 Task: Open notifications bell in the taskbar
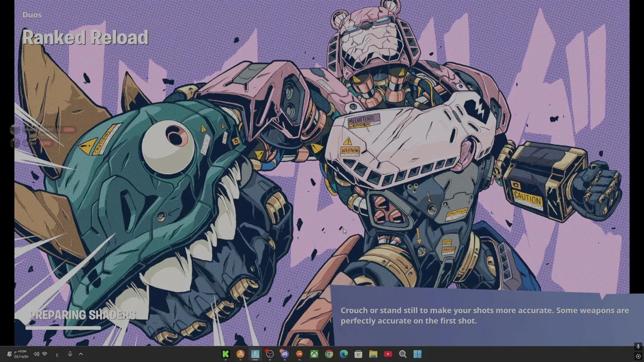point(9,354)
